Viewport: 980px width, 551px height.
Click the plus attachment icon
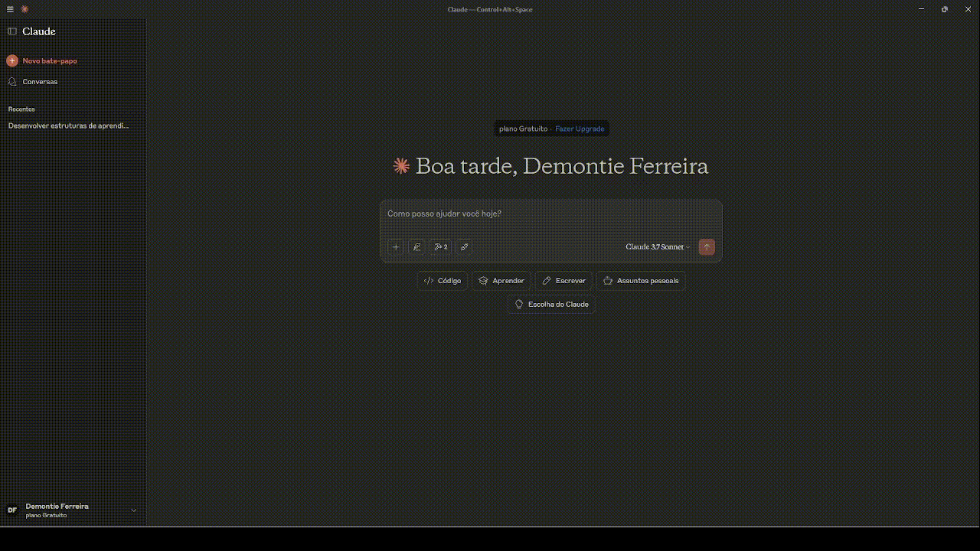(396, 246)
